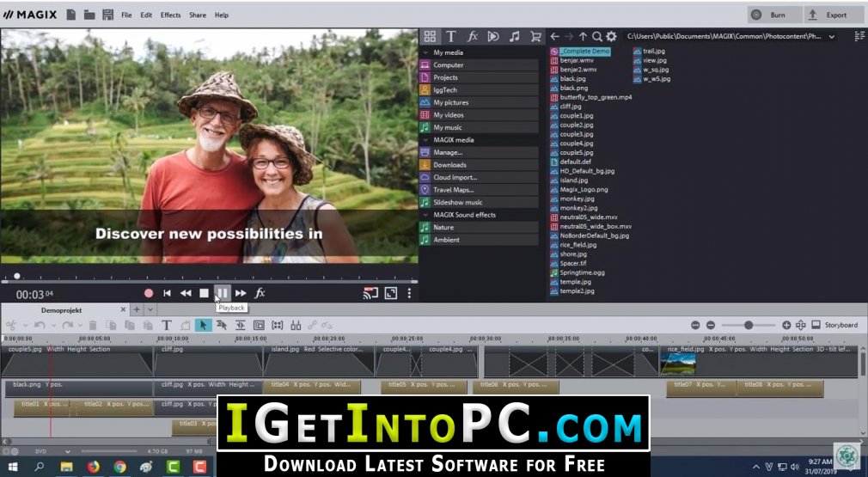Click the stop button
This screenshot has height=477, width=868.
(204, 293)
